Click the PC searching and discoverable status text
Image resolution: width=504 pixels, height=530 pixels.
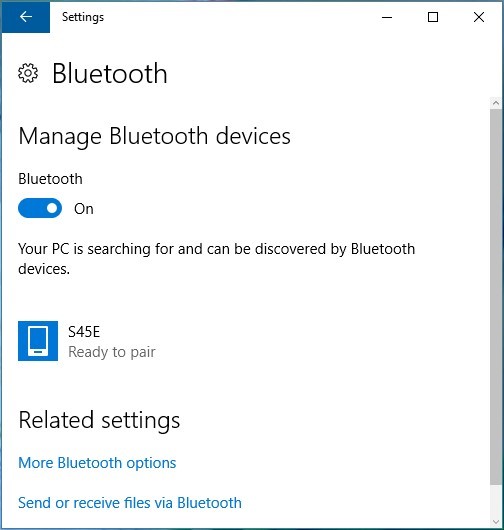click(x=216, y=259)
